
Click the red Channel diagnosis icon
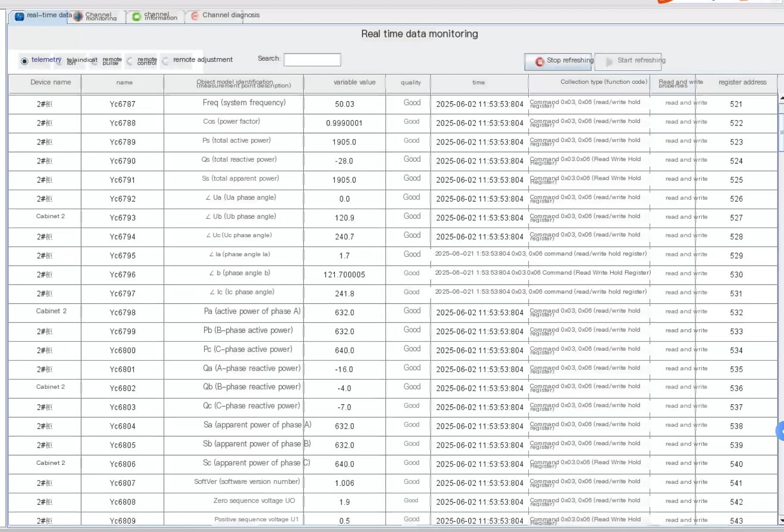coord(195,17)
